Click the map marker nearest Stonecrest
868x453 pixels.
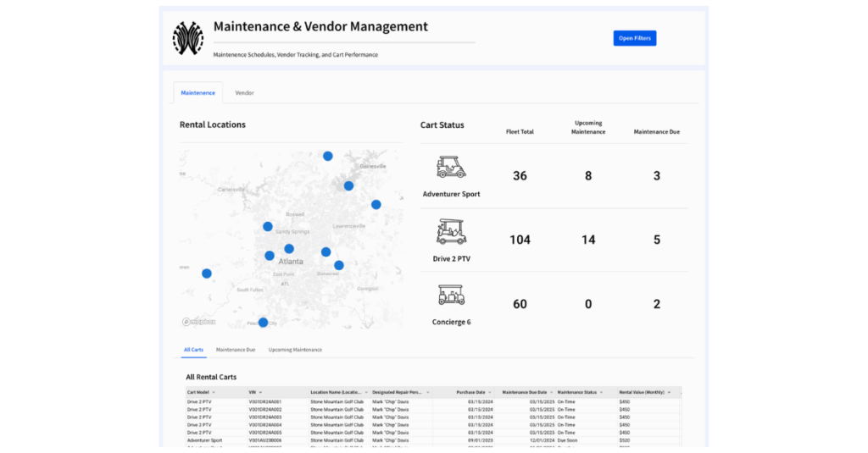pyautogui.click(x=339, y=266)
